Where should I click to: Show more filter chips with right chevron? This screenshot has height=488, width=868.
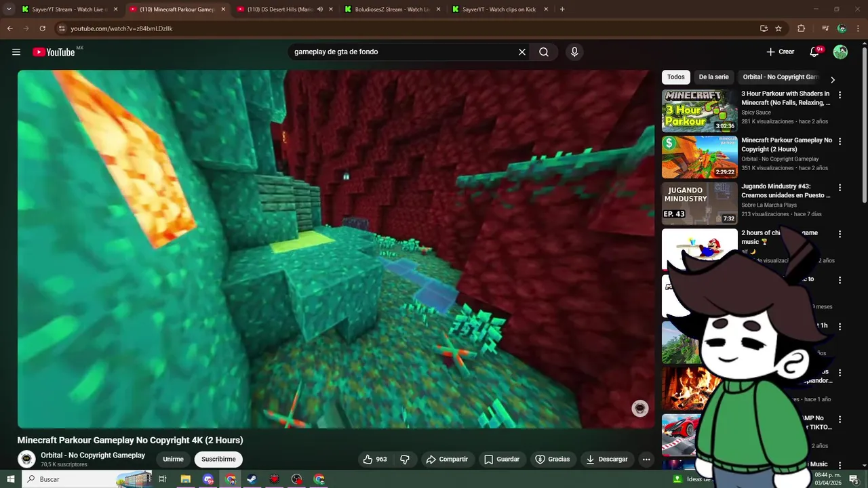click(833, 79)
